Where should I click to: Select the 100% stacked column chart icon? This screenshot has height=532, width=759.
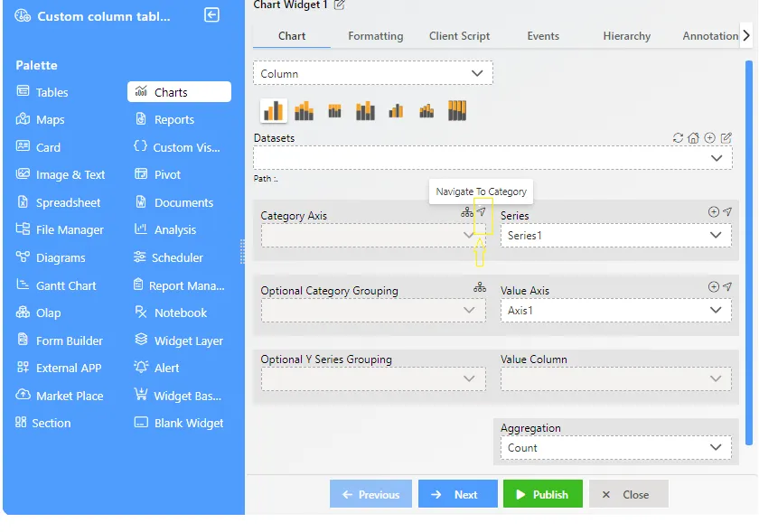[x=457, y=111]
